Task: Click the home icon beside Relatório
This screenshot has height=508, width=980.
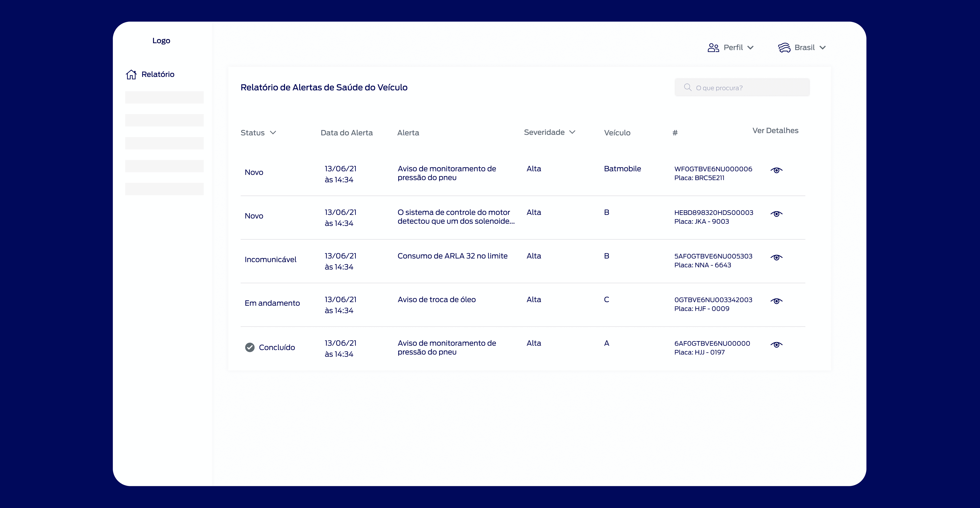Action: pos(131,75)
